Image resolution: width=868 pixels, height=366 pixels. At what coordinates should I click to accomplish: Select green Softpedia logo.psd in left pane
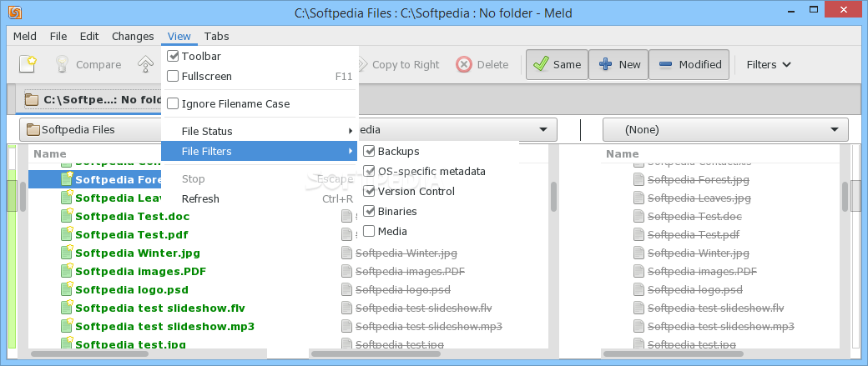click(132, 289)
